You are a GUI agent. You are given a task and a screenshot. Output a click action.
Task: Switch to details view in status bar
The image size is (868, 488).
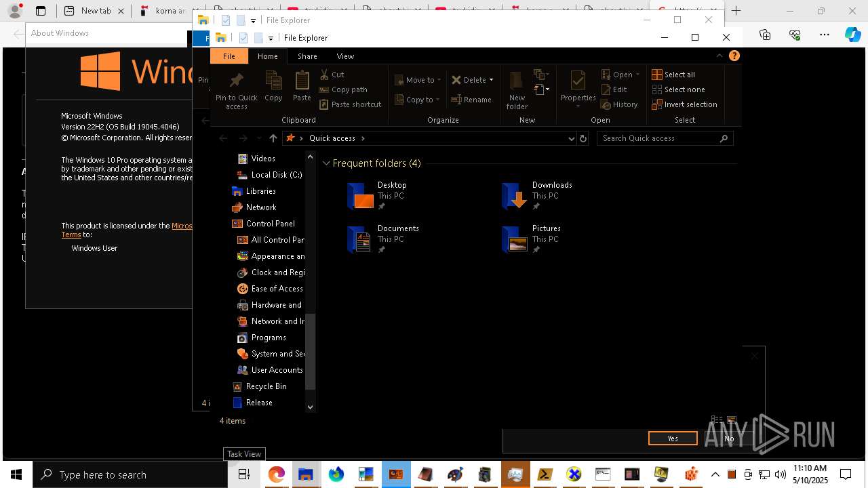(x=717, y=420)
